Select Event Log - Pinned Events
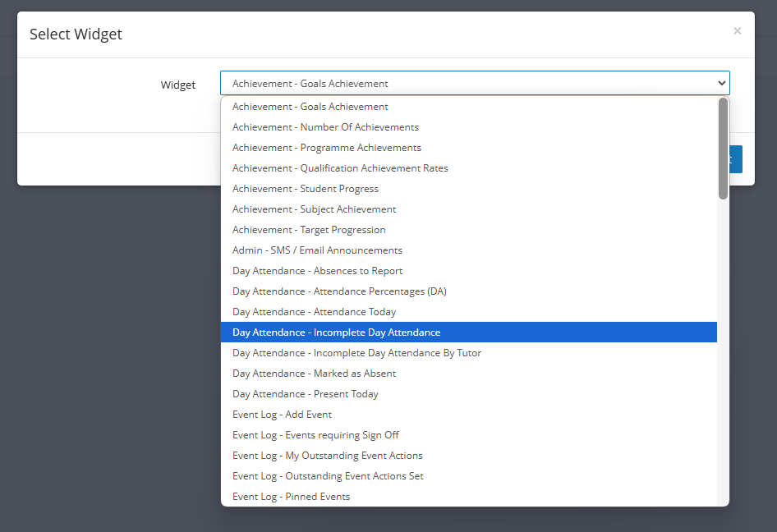 469,497
